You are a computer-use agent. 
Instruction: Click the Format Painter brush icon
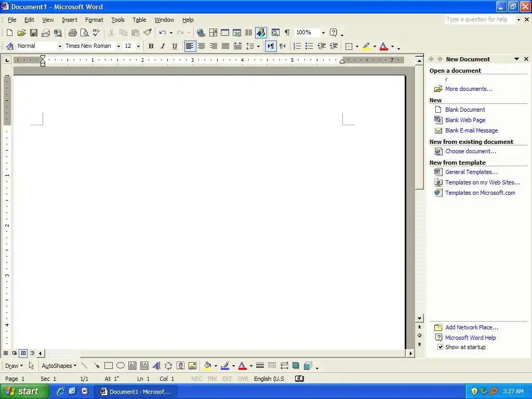click(148, 33)
